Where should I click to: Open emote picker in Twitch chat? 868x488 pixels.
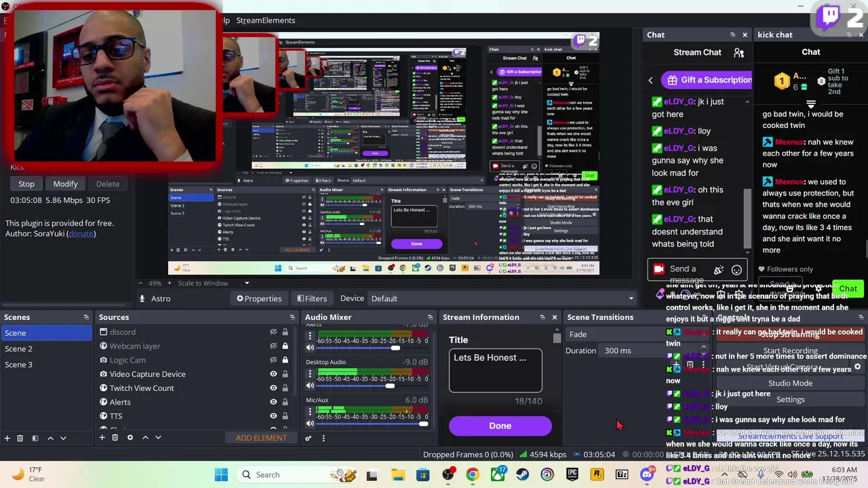point(736,270)
